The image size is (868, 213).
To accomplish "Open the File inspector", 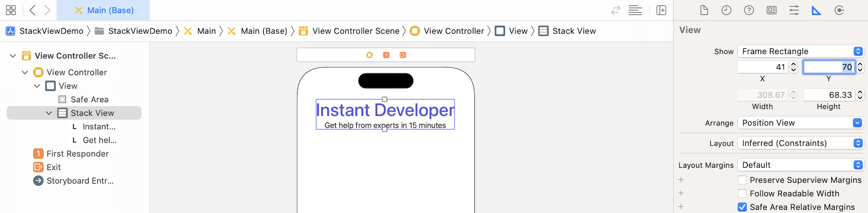I will tap(704, 10).
